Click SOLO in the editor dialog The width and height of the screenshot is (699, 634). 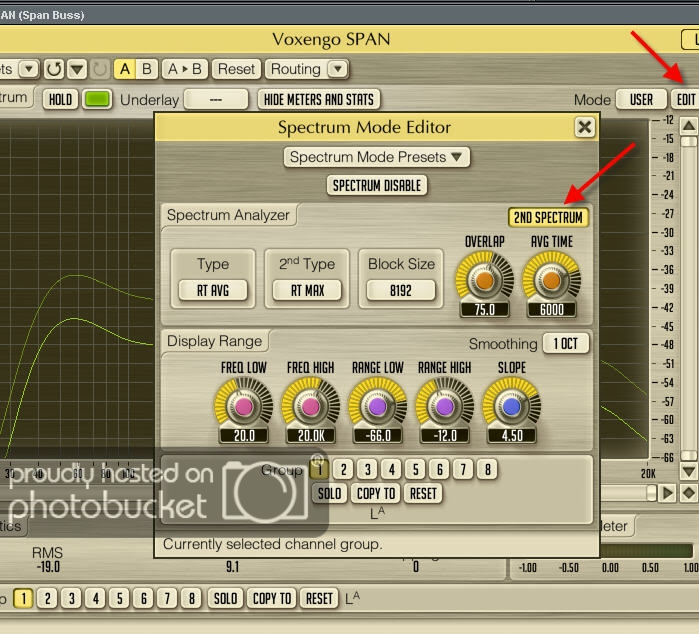329,494
